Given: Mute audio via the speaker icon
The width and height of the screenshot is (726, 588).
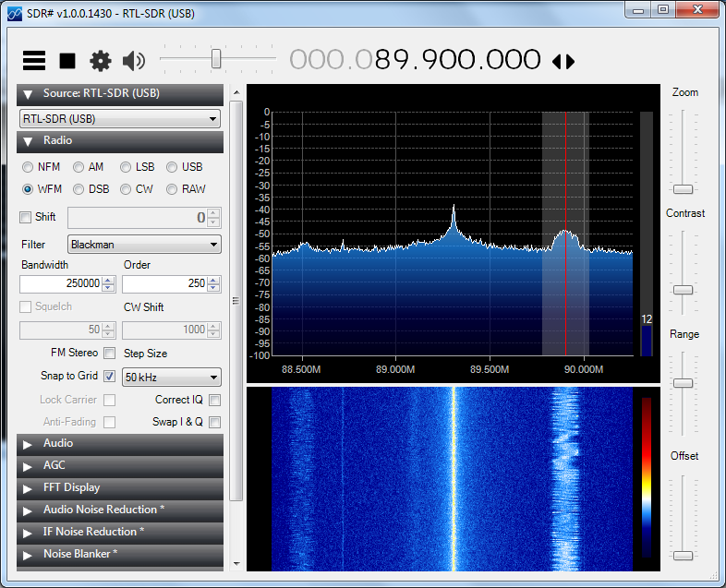Looking at the screenshot, I should tap(134, 61).
